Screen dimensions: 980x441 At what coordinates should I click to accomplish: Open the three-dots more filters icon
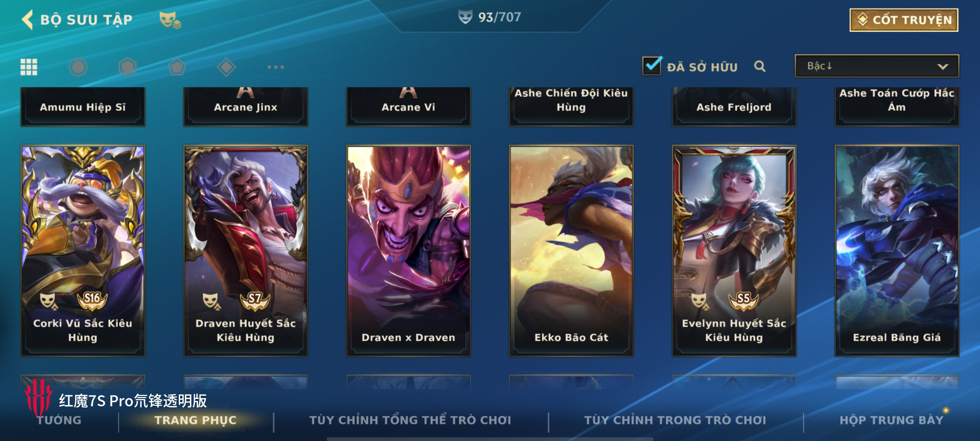tap(276, 67)
